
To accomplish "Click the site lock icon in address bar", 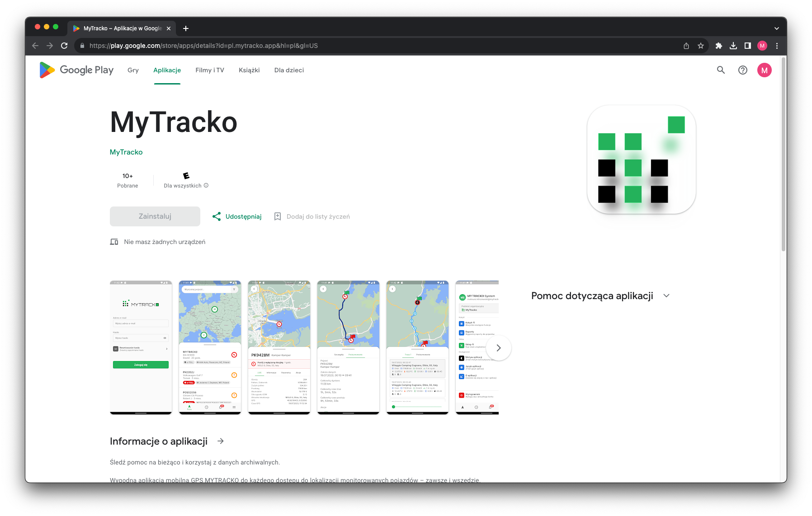I will [x=82, y=46].
